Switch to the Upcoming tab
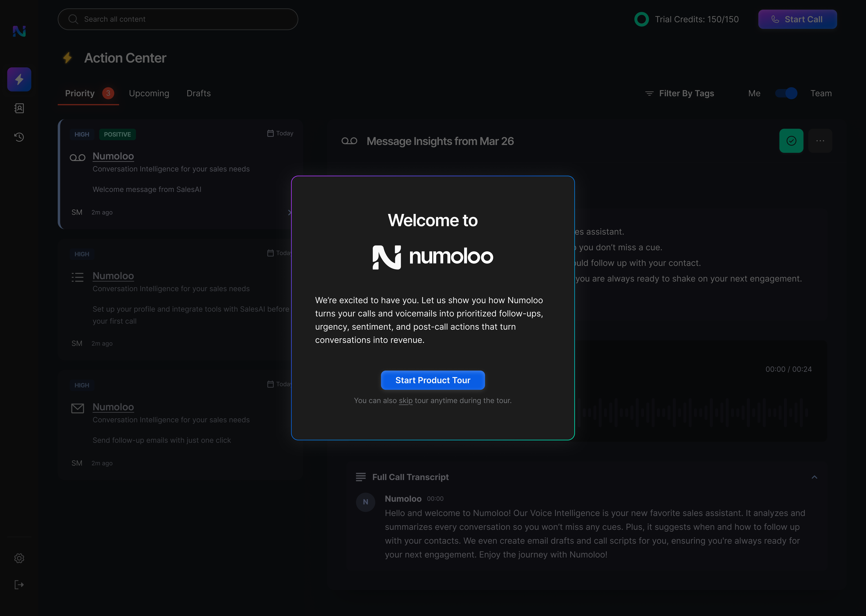 [149, 93]
